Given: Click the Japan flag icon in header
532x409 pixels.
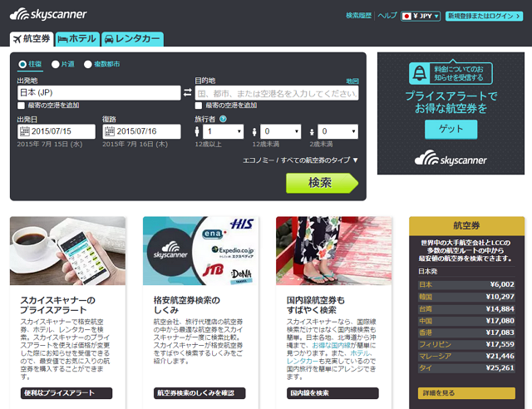Looking at the screenshot, I should [x=406, y=16].
